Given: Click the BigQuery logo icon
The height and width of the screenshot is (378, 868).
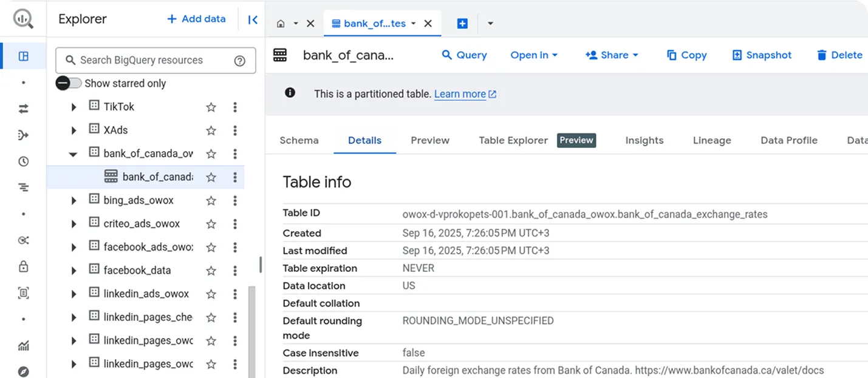Looking at the screenshot, I should tap(23, 19).
